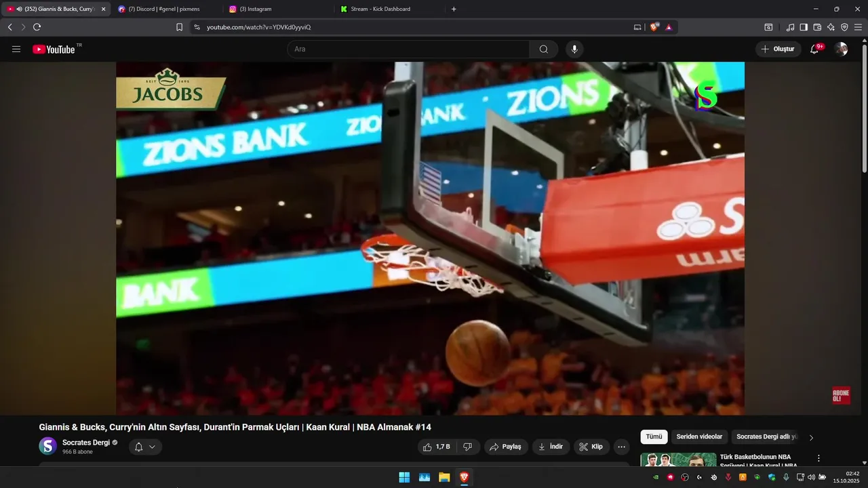Reload the current page
The width and height of the screenshot is (868, 488).
pyautogui.click(x=37, y=27)
